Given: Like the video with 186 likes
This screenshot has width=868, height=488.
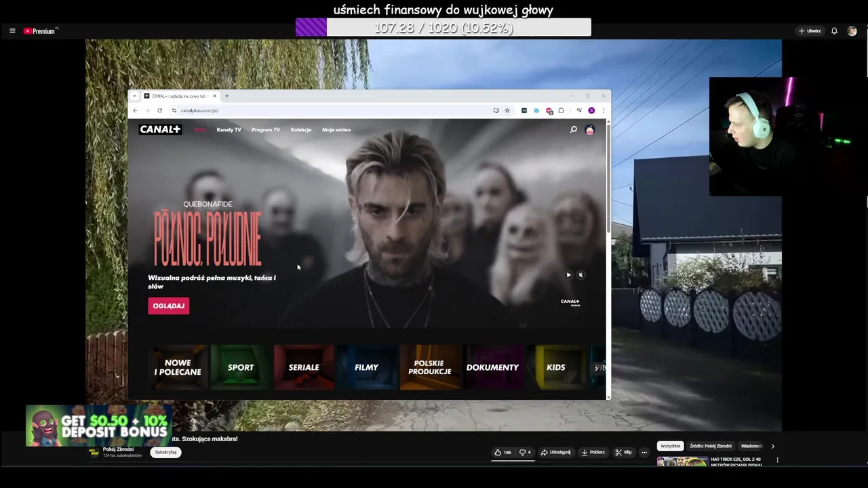Looking at the screenshot, I should 502,452.
